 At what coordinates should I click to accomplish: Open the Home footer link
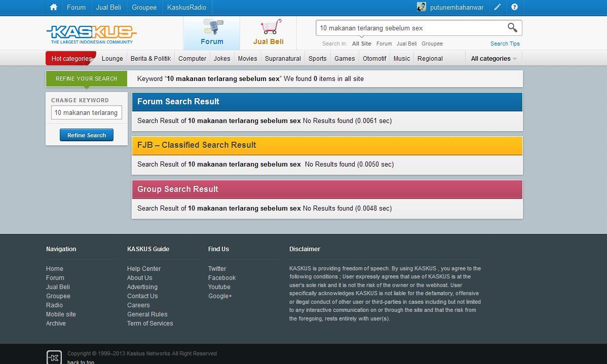55,268
